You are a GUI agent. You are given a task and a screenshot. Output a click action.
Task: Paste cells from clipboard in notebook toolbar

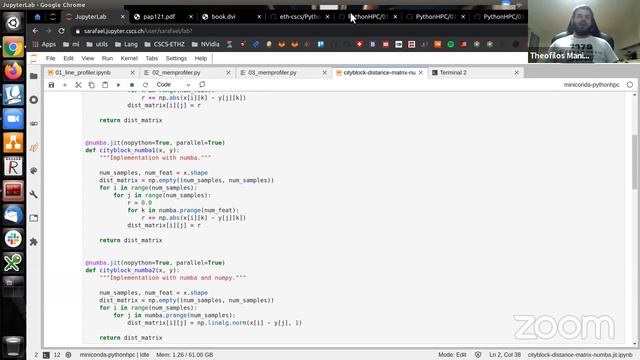(105, 85)
